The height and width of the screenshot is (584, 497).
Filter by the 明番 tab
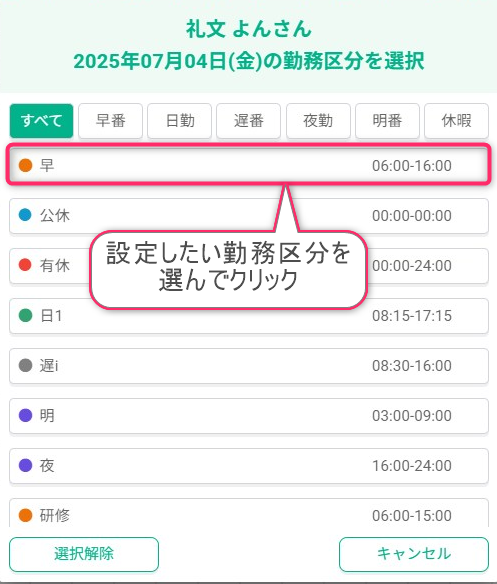pyautogui.click(x=387, y=121)
